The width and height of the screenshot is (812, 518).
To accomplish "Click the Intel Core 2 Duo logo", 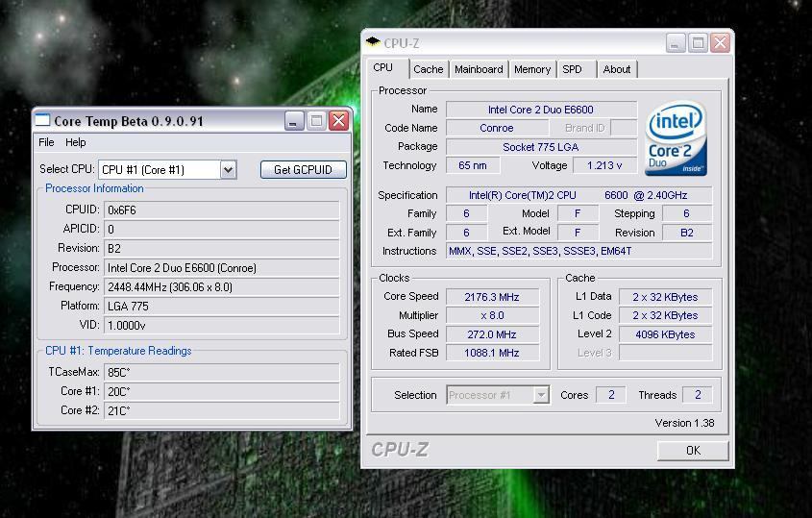I will point(676,137).
